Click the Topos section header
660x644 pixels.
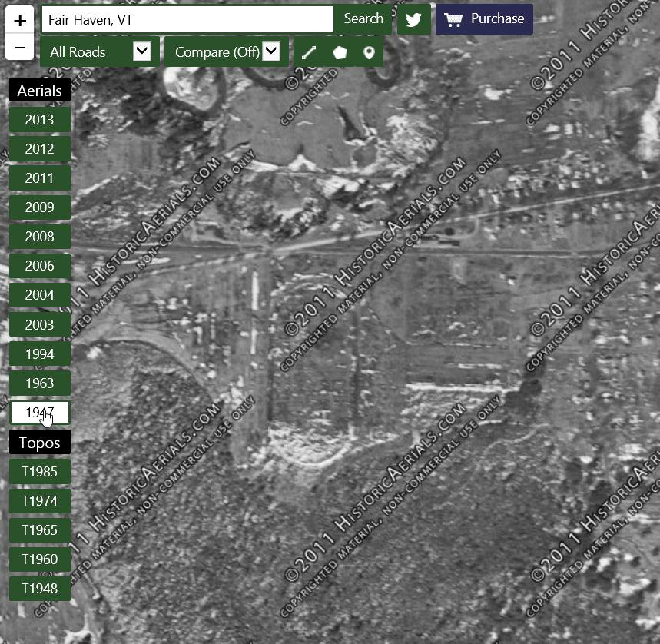coord(40,443)
